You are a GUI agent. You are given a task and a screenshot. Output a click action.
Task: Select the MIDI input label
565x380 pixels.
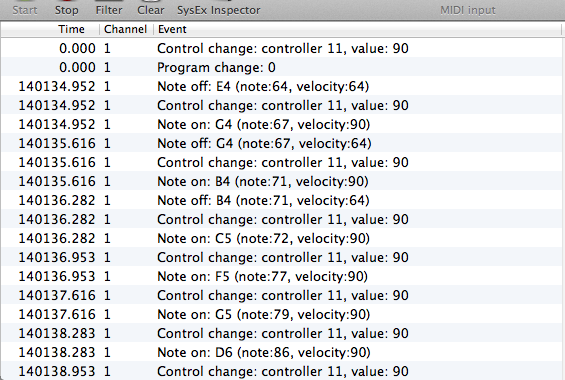(468, 10)
